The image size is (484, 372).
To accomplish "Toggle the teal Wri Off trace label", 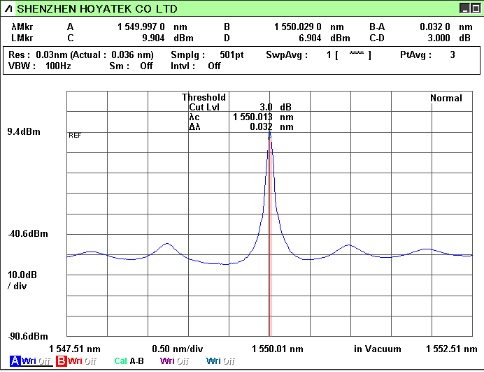I will 220,361.
